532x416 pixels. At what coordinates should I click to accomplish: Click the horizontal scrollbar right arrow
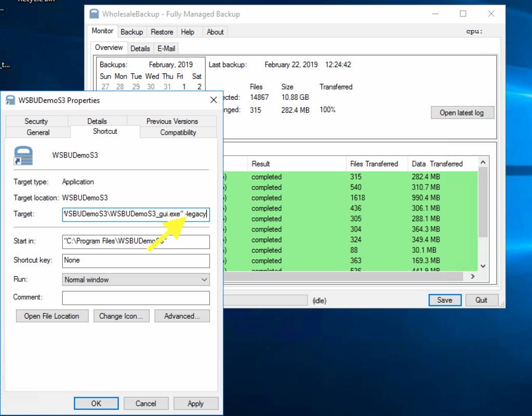point(473,277)
